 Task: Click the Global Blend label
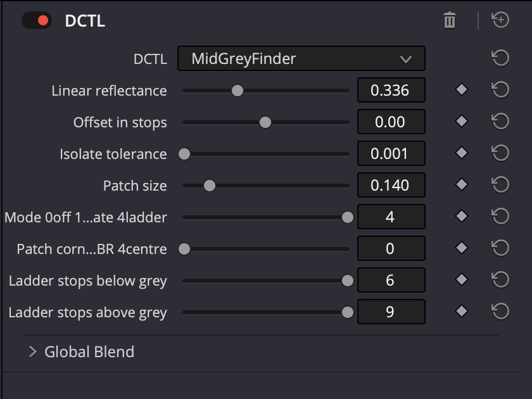(89, 352)
